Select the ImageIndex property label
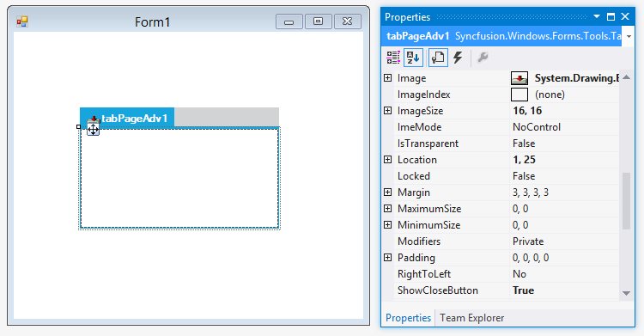This screenshot has height=336, width=644. click(x=423, y=95)
